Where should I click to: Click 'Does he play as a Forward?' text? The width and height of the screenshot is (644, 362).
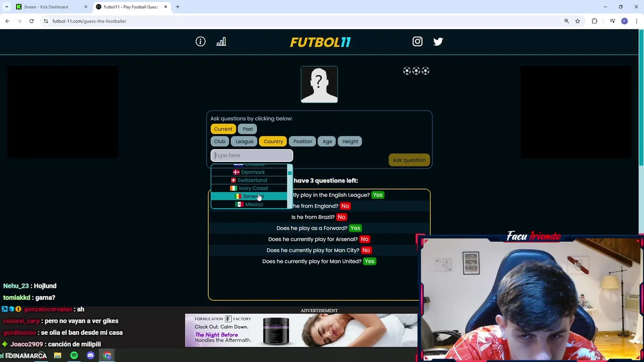tap(312, 228)
